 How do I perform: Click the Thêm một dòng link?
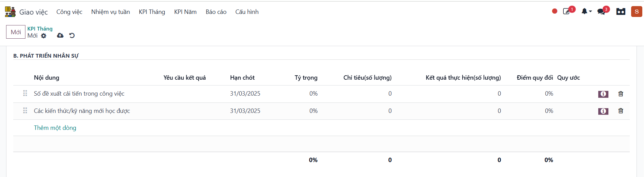(x=55, y=128)
